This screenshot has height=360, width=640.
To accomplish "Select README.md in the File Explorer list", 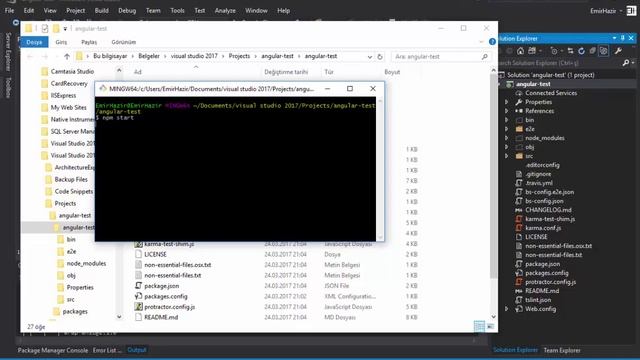I will pos(161,317).
